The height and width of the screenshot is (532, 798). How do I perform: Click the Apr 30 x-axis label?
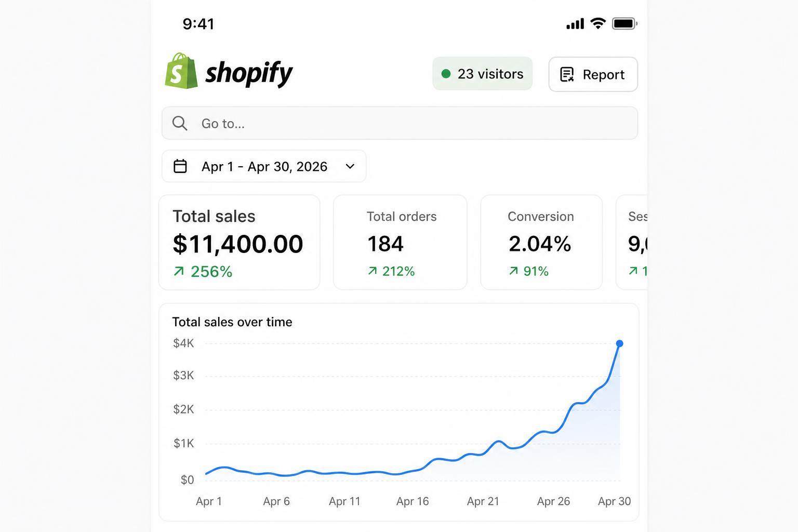point(614,501)
